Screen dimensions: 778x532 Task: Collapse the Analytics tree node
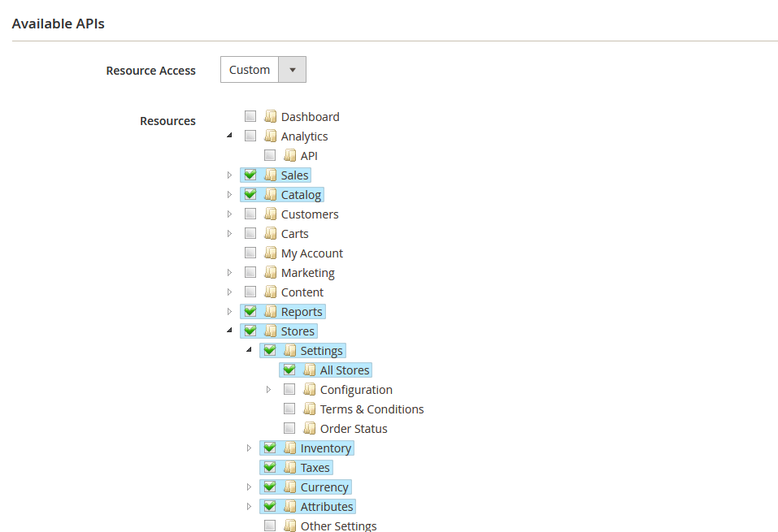[229, 136]
